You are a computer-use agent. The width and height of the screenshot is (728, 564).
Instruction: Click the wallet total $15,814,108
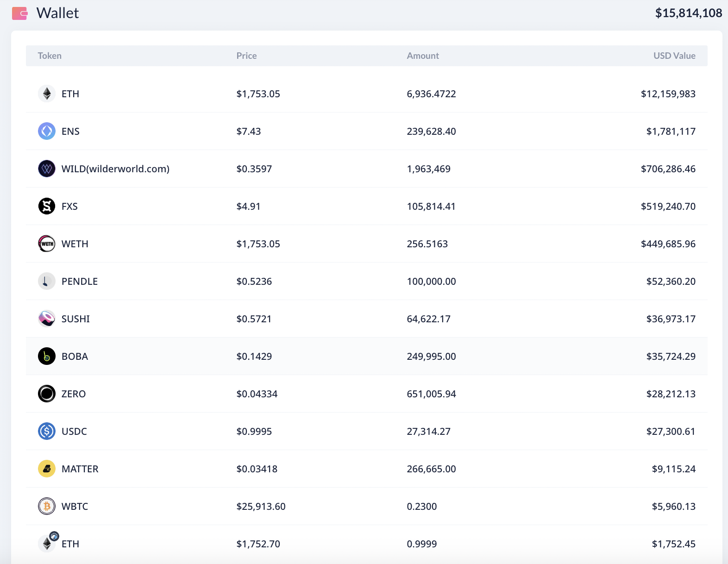[x=689, y=13]
